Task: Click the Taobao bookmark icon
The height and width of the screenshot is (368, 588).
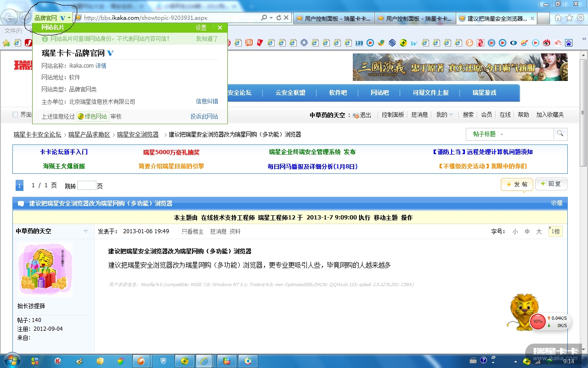Action: tap(249, 43)
